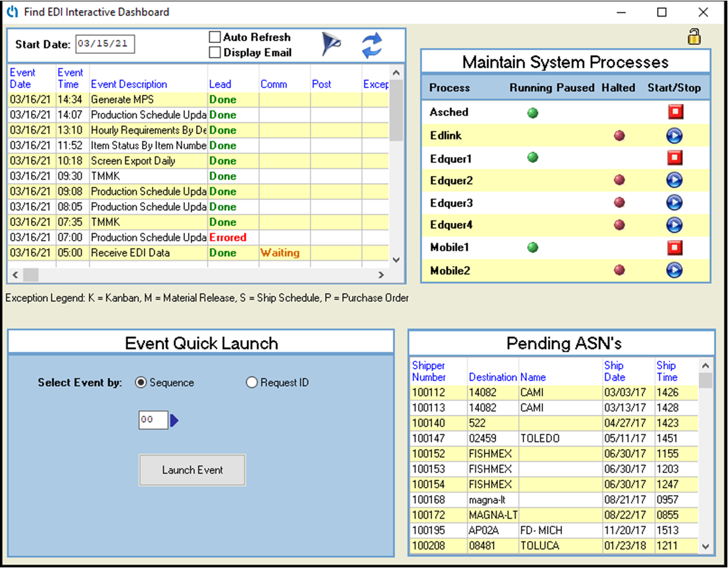This screenshot has width=728, height=568.
Task: Stop the Edquer1 process
Action: [675, 157]
